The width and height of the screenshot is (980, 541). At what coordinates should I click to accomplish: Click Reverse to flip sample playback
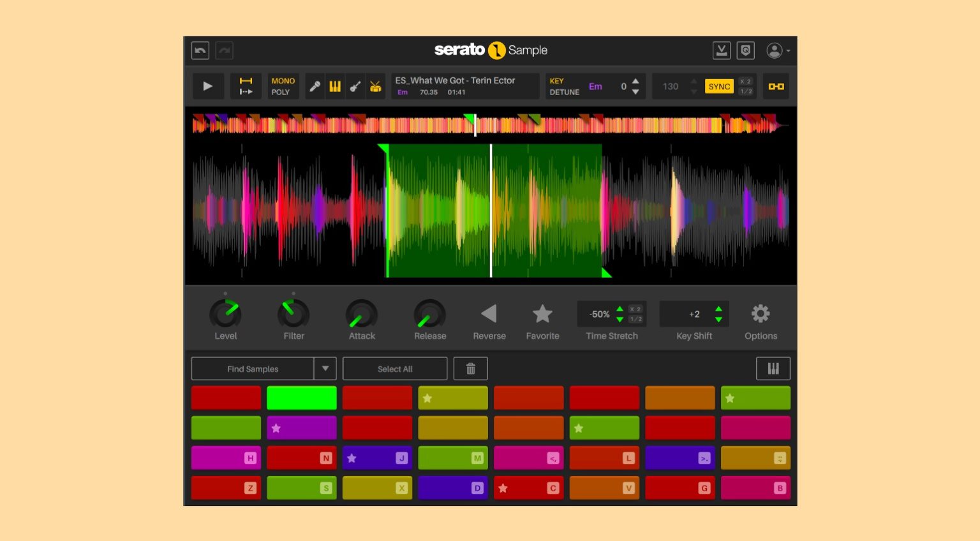coord(489,313)
